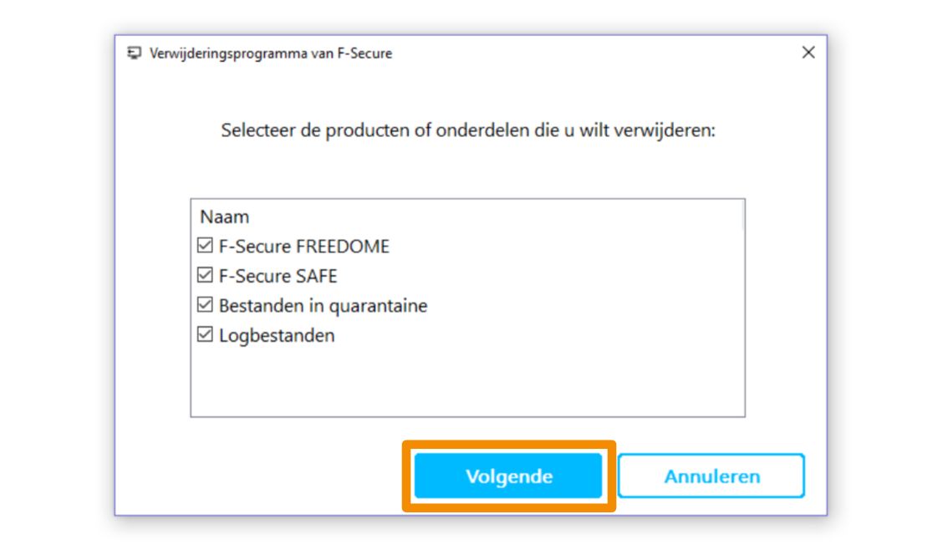This screenshot has width=943, height=560.
Task: Click blank dialog space left of Volgende
Action: coord(268,476)
